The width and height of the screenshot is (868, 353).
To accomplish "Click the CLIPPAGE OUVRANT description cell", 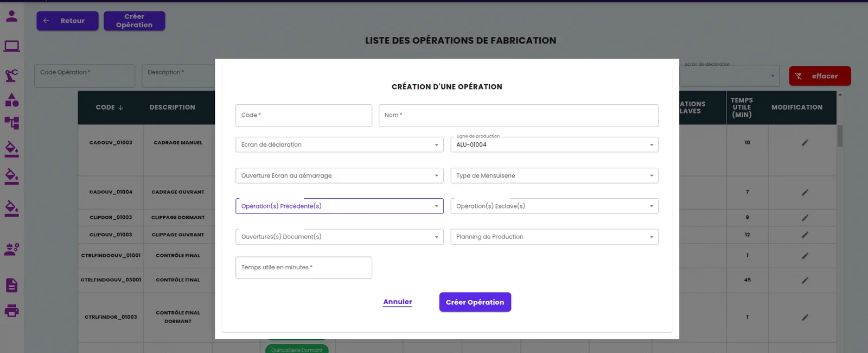I will [x=178, y=235].
